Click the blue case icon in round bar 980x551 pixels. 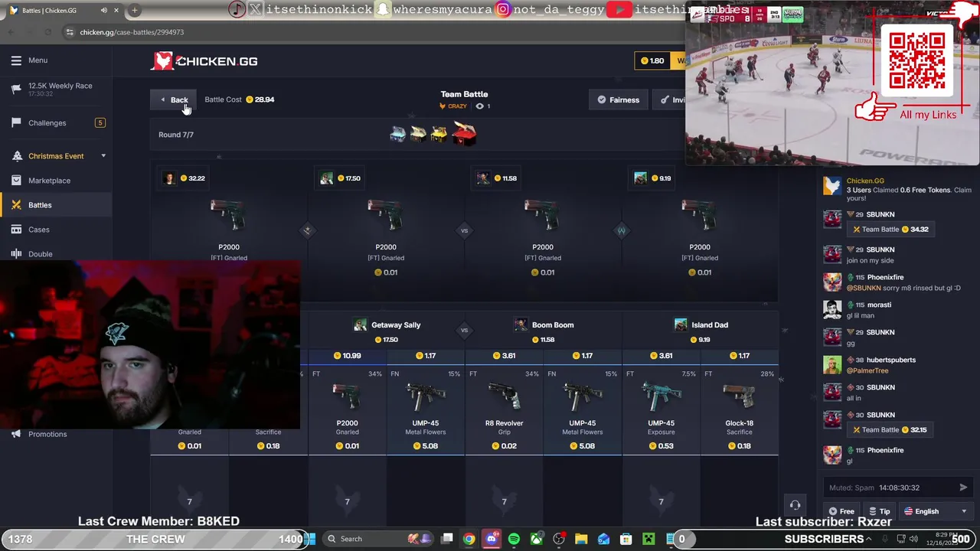[398, 135]
